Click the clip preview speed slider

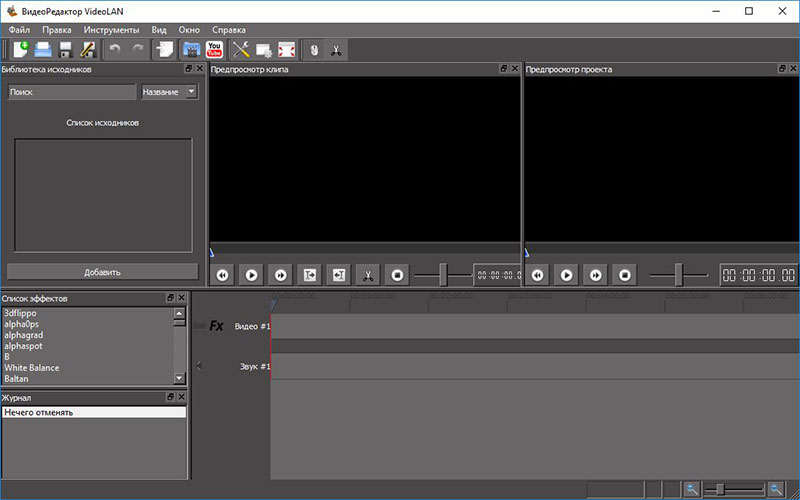coord(443,275)
